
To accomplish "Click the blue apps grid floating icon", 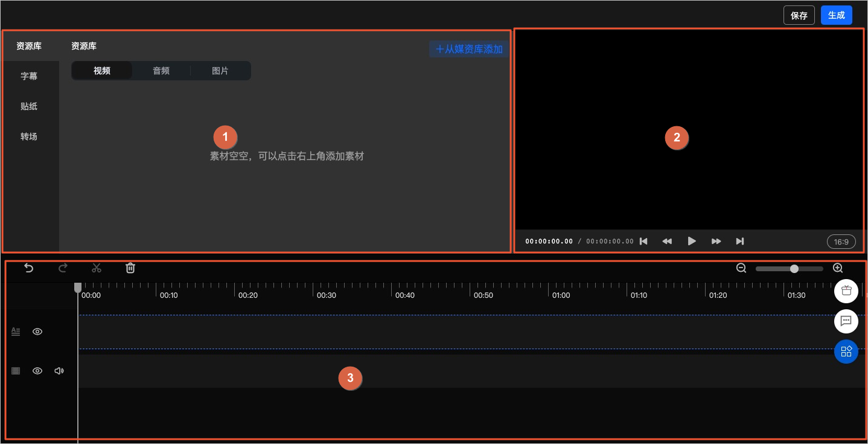I will 846,351.
